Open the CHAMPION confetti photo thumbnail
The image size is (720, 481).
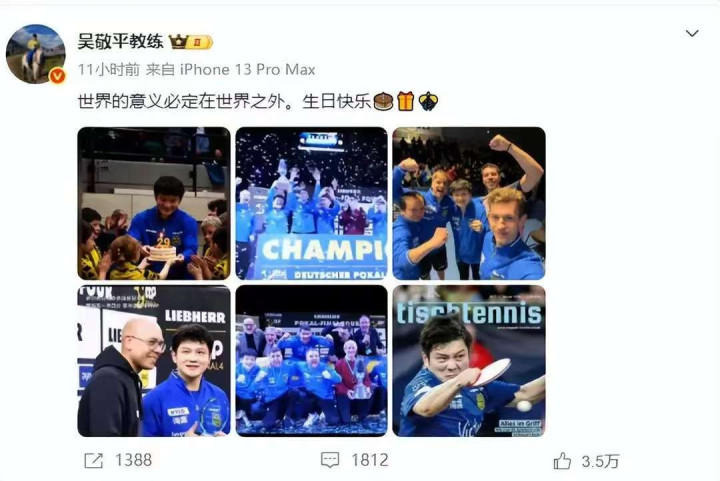click(x=311, y=203)
